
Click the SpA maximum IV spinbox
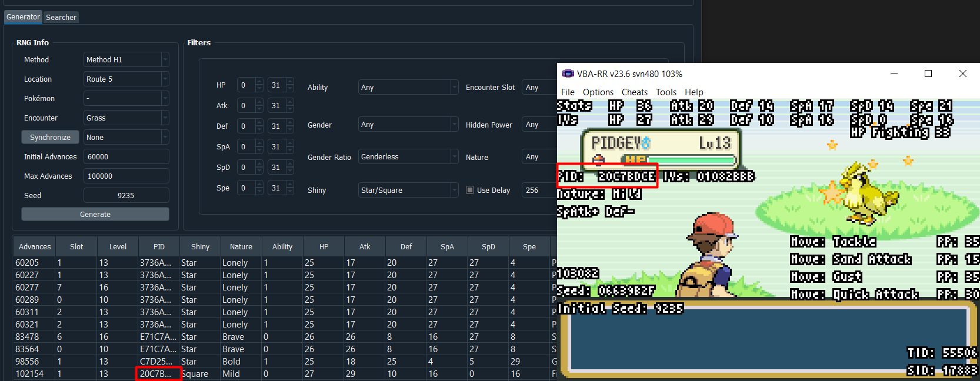tap(281, 146)
